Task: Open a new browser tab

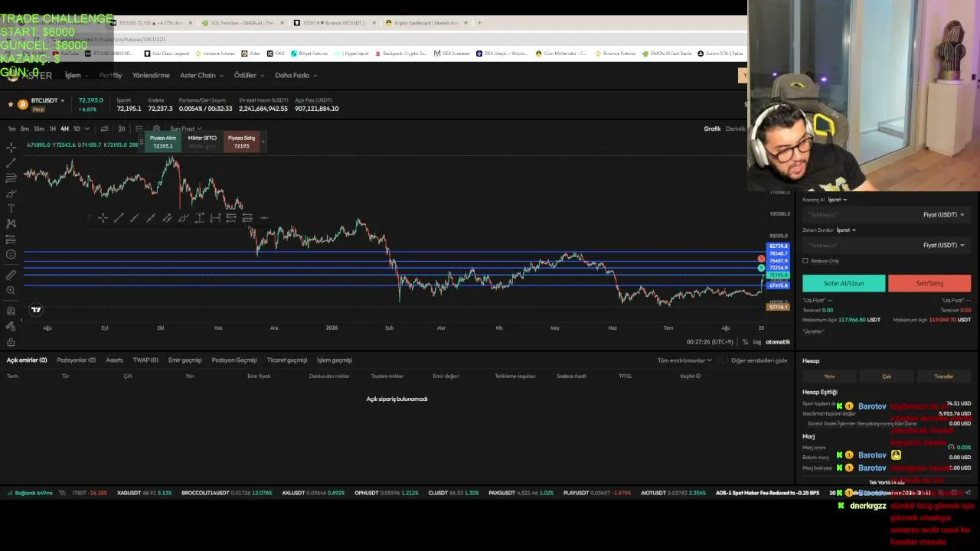Action: point(480,23)
